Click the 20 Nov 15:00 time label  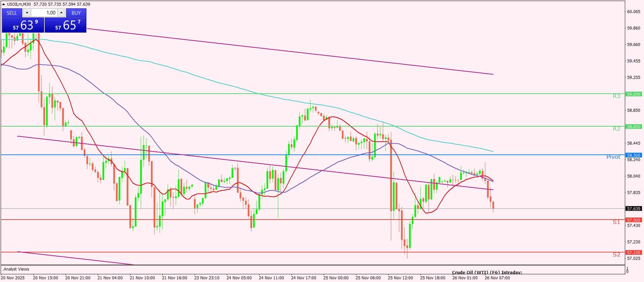[45, 278]
